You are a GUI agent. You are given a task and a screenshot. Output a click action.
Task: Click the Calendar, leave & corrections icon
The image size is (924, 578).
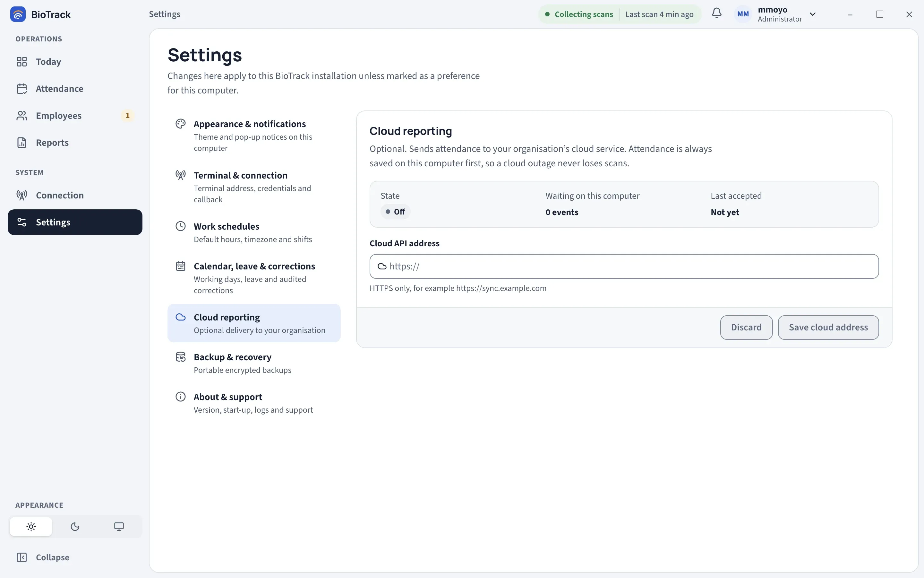(x=181, y=266)
